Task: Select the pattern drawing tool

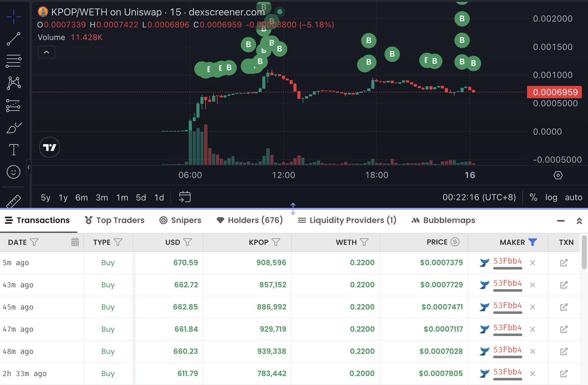Action: 14,83
